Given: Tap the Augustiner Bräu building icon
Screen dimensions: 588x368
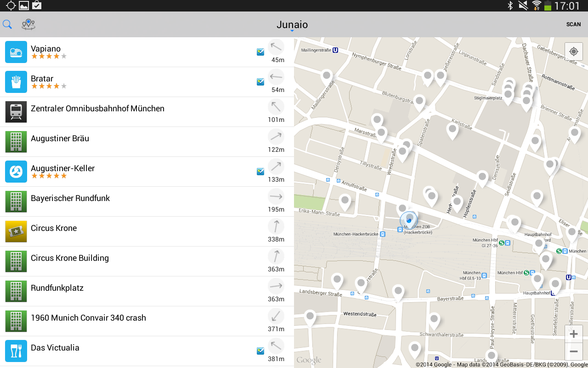Looking at the screenshot, I should tap(16, 142).
